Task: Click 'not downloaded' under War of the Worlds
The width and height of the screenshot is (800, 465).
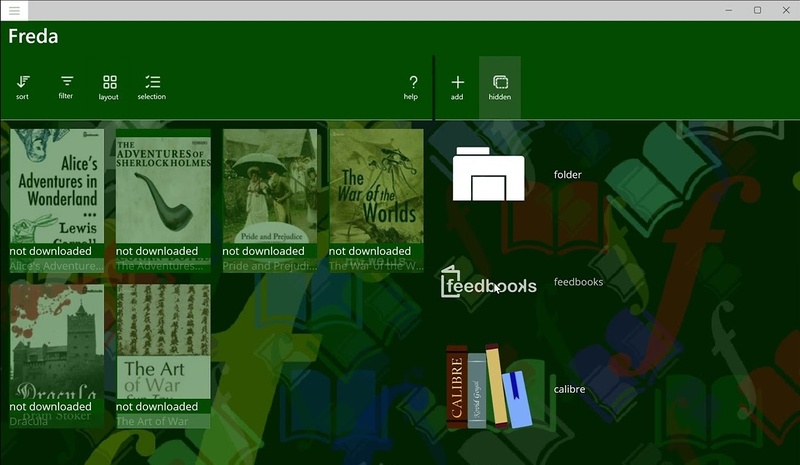Action: pos(370,251)
